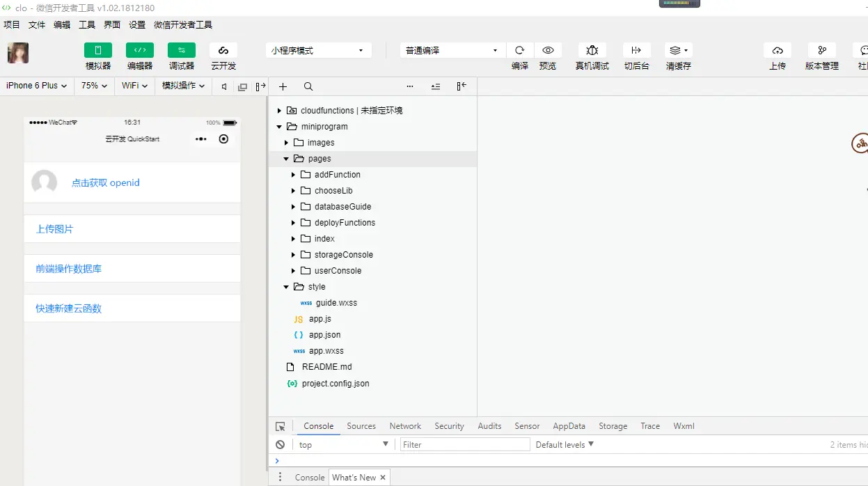Collapse the style folder

(x=286, y=287)
